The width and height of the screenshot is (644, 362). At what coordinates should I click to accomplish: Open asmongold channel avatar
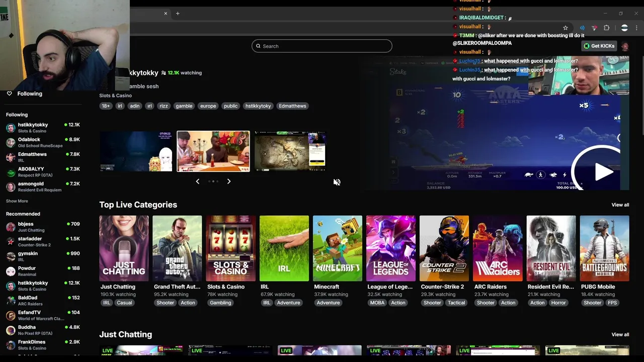click(x=11, y=187)
